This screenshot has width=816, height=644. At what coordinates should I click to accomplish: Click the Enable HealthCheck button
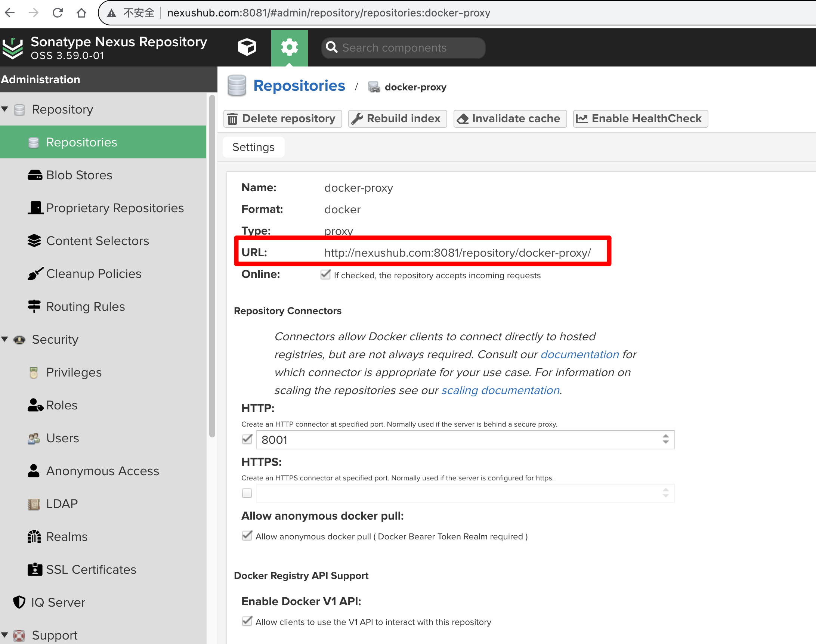[x=640, y=119]
